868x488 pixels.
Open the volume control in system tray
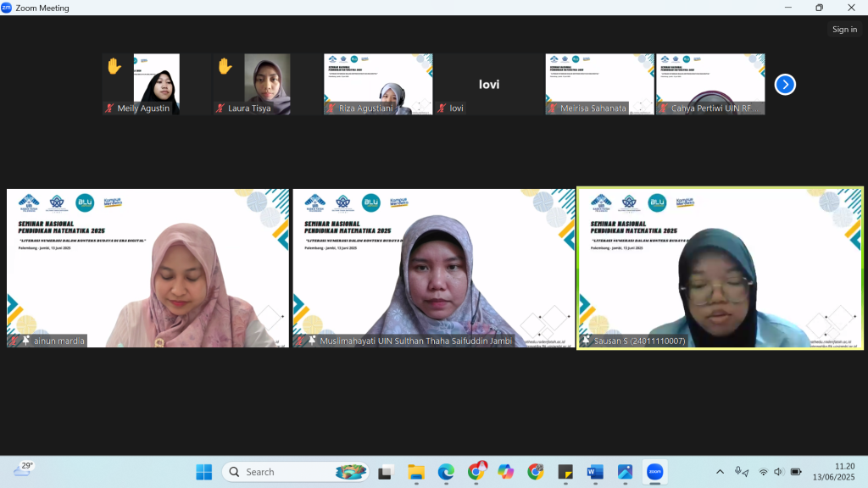coord(779,472)
